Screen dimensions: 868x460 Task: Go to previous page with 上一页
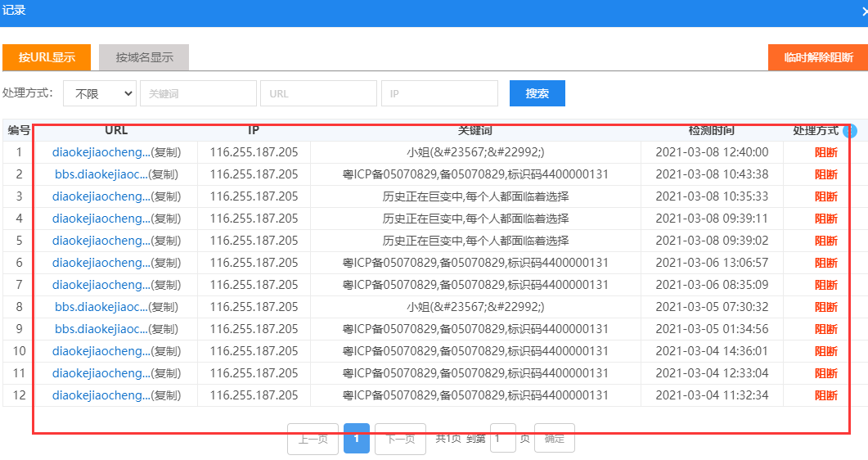(313, 439)
